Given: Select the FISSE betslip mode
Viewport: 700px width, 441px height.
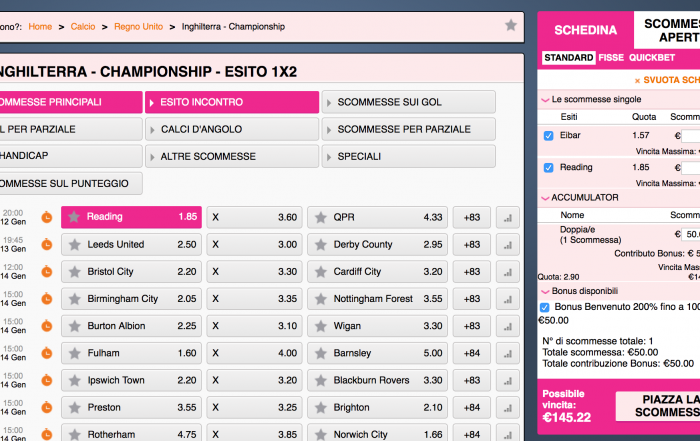Looking at the screenshot, I should pyautogui.click(x=611, y=58).
